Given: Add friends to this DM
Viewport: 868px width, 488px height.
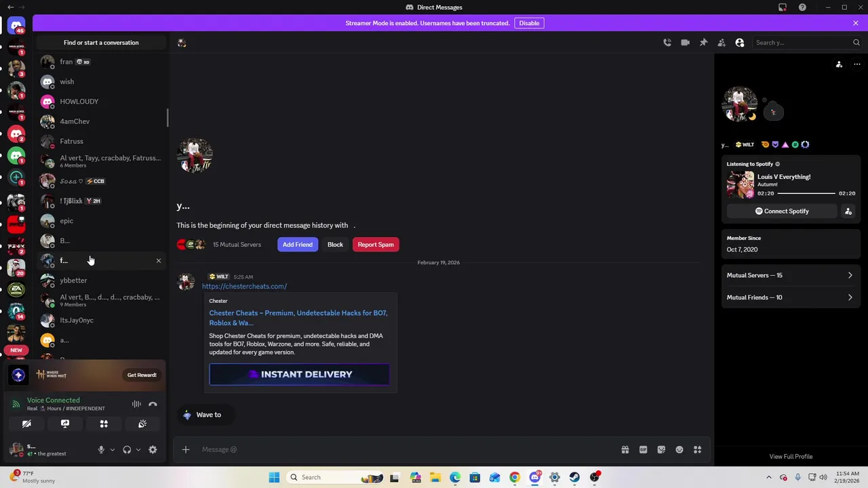Looking at the screenshot, I should (x=722, y=43).
